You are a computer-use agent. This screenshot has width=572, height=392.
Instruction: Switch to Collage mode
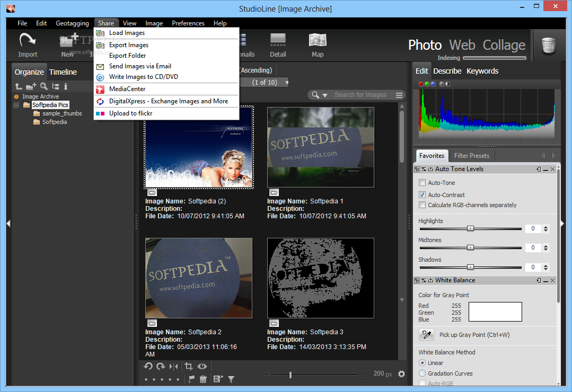coord(504,45)
